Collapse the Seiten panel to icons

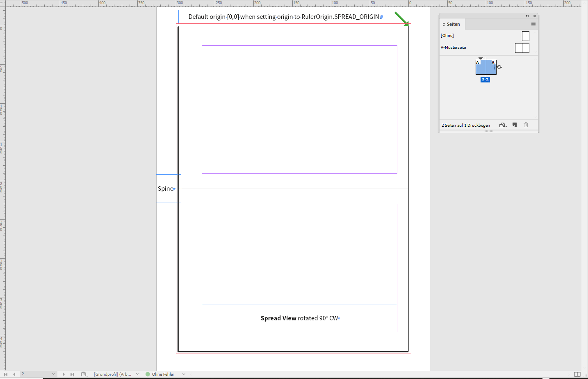[527, 16]
